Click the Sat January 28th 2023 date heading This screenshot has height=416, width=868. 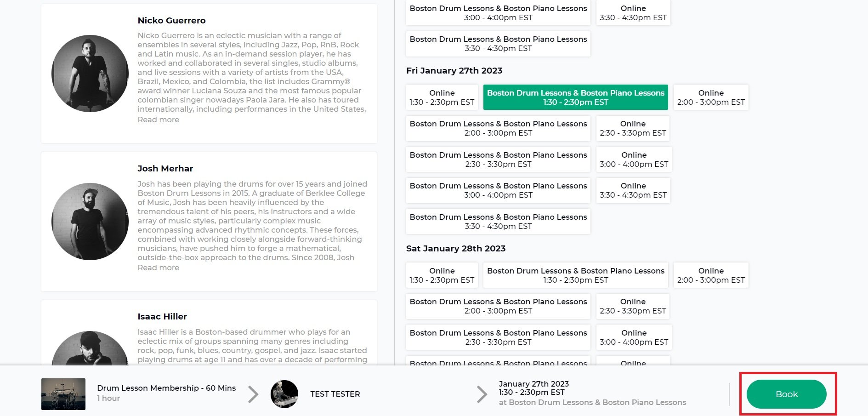456,248
